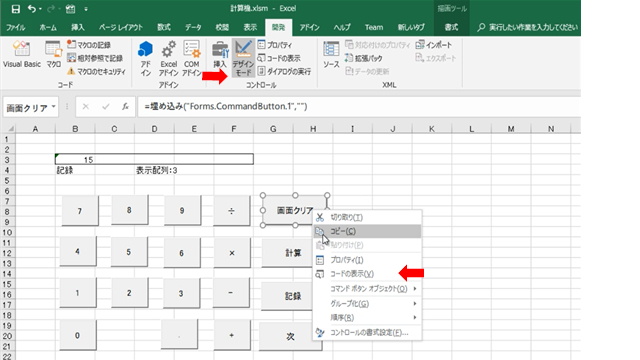Toggle Design Mode off
This screenshot has height=360, width=640.
click(x=243, y=58)
